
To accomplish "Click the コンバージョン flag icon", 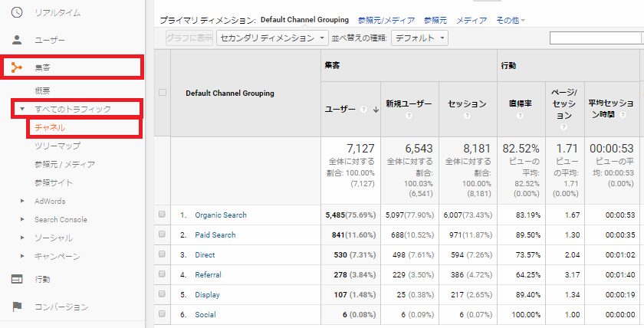I will coord(17,307).
